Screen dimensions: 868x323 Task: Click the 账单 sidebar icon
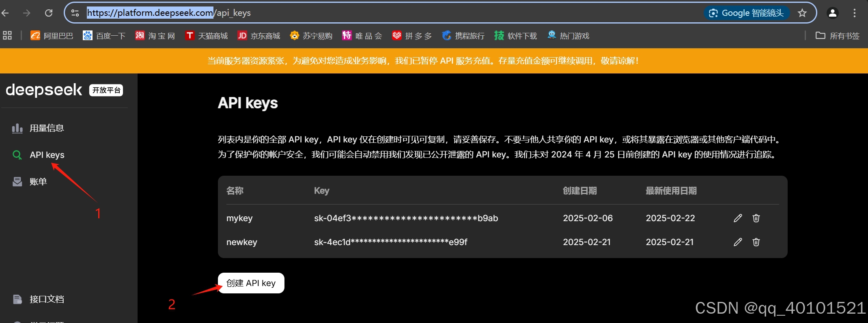pos(17,182)
